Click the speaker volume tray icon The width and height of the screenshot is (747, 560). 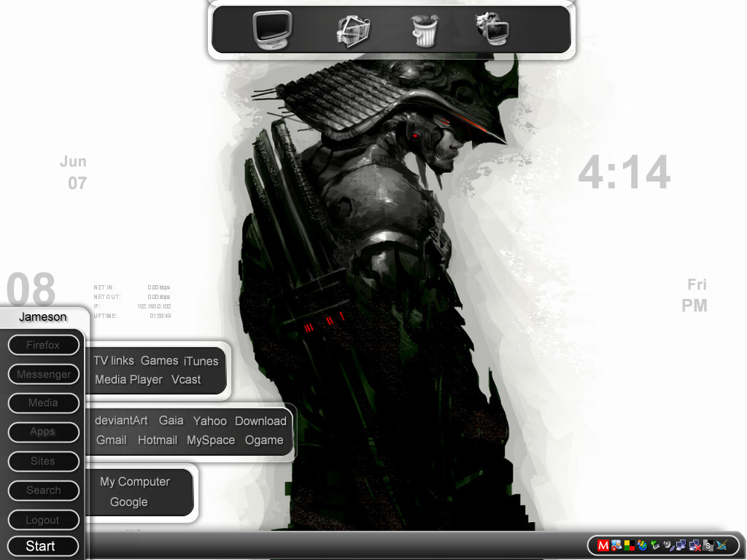point(669,545)
